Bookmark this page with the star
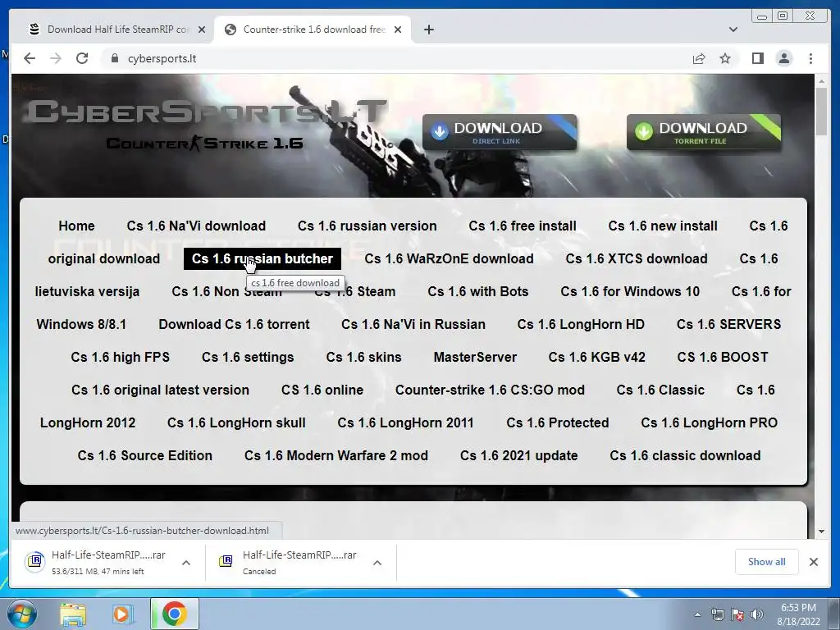This screenshot has width=840, height=630. 725,58
